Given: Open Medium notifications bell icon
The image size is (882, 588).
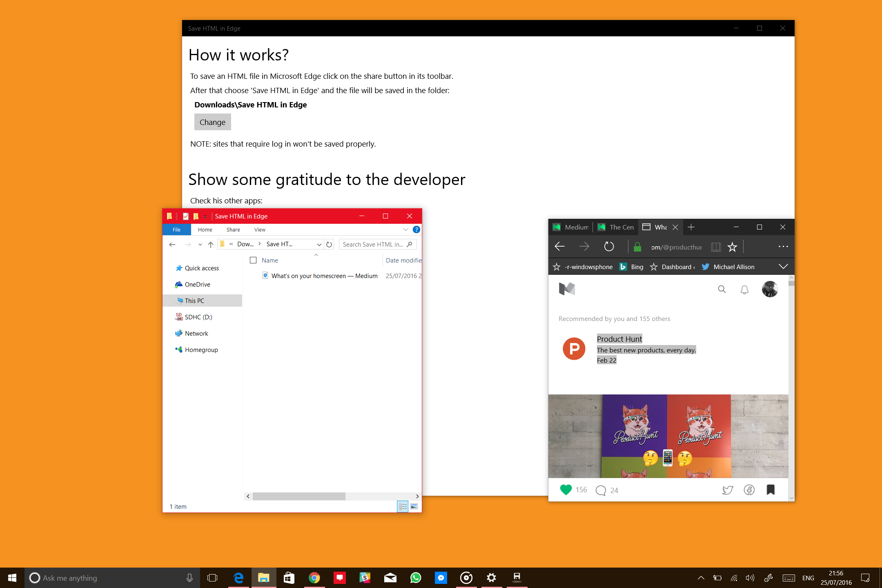Looking at the screenshot, I should point(744,290).
